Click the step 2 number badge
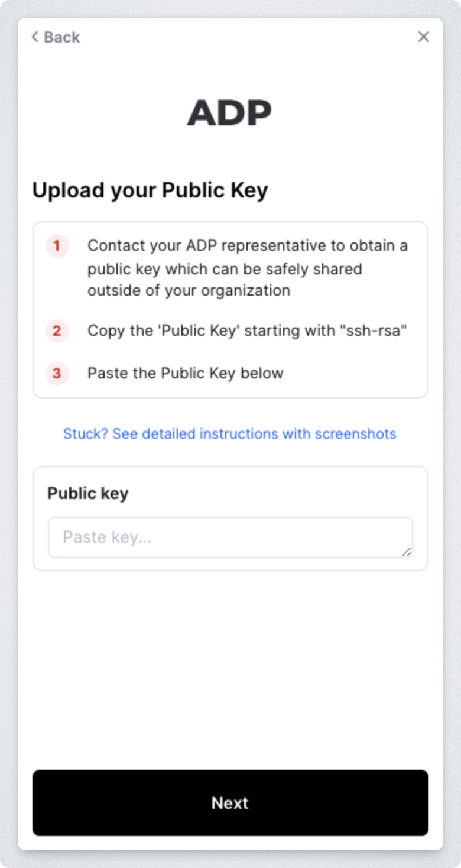The width and height of the screenshot is (461, 868). (x=57, y=331)
